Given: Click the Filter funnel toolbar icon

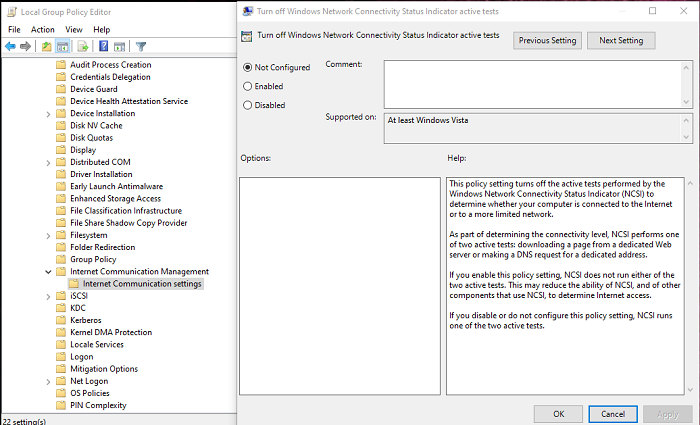Looking at the screenshot, I should pyautogui.click(x=141, y=46).
